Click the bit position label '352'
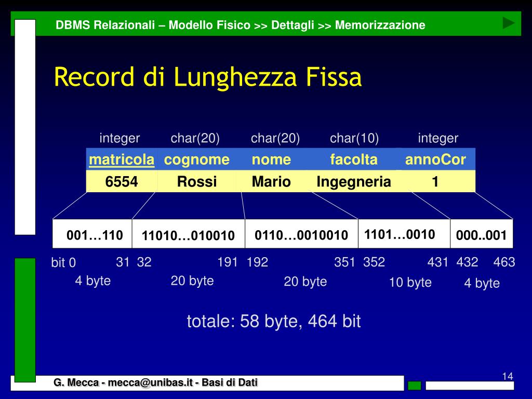Viewport: 532px width, 399px height. click(x=374, y=262)
